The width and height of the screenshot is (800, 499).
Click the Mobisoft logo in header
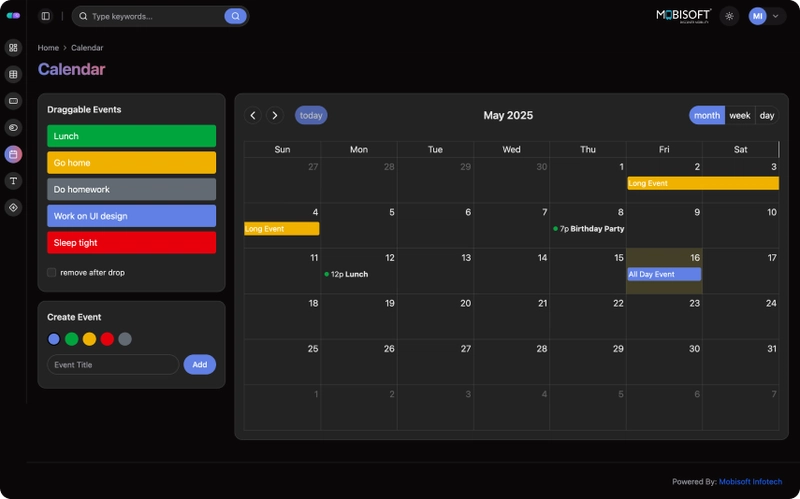(x=684, y=16)
